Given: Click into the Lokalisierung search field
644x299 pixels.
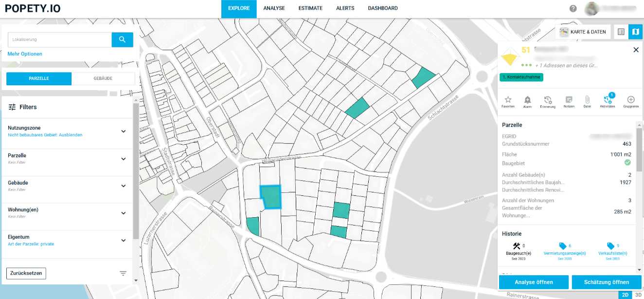Looking at the screenshot, I should click(x=59, y=39).
